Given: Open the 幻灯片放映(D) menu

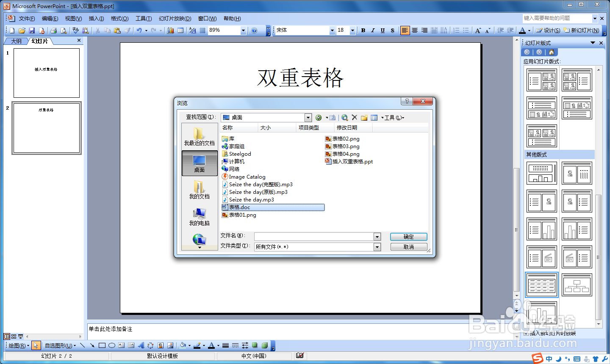Looking at the screenshot, I should (x=175, y=19).
